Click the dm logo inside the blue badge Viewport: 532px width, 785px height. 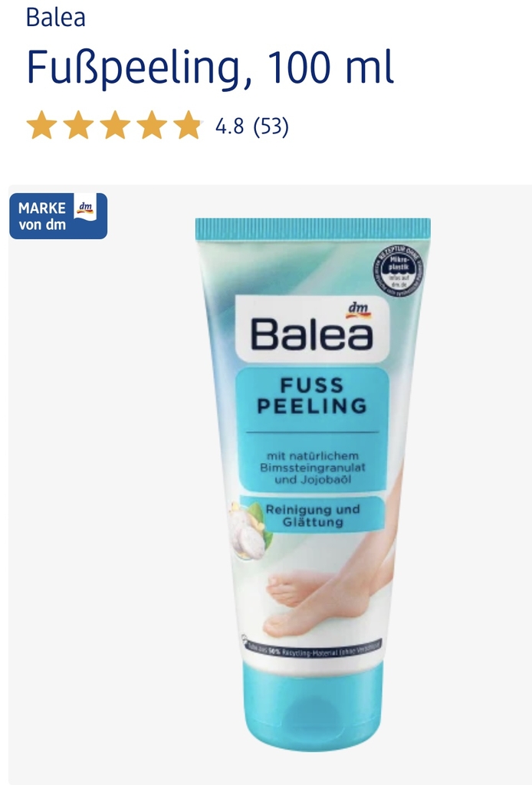(84, 208)
